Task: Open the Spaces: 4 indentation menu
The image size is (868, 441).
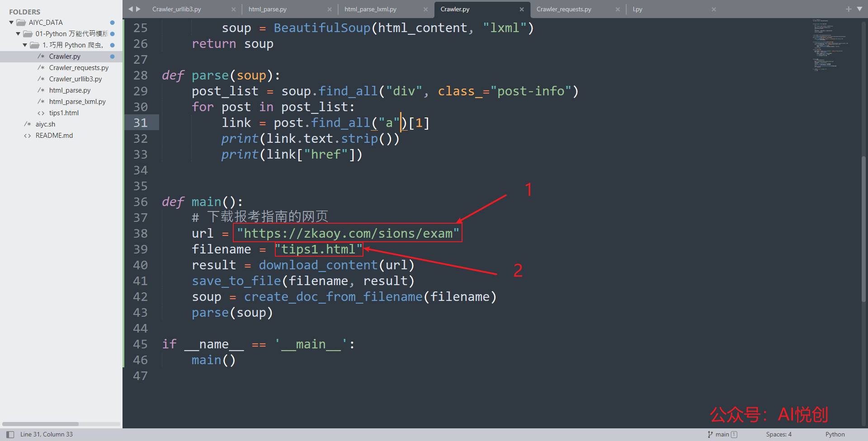Action: click(778, 435)
